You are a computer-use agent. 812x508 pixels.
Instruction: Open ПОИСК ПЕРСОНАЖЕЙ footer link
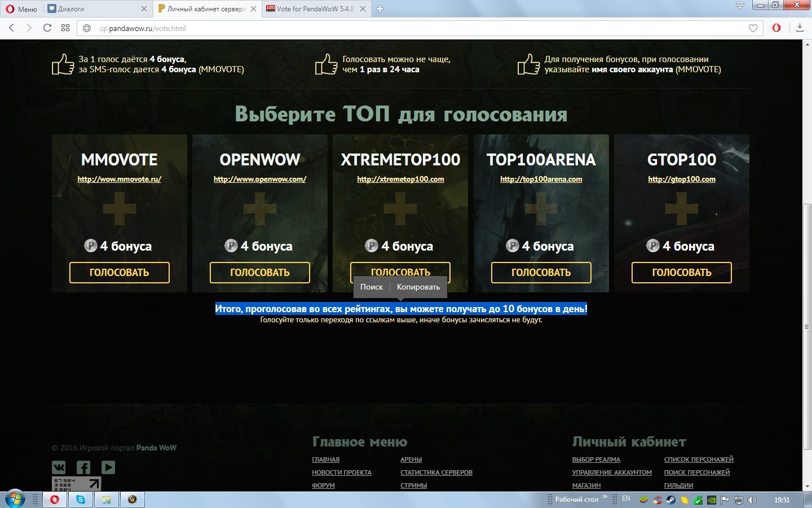[x=697, y=472]
